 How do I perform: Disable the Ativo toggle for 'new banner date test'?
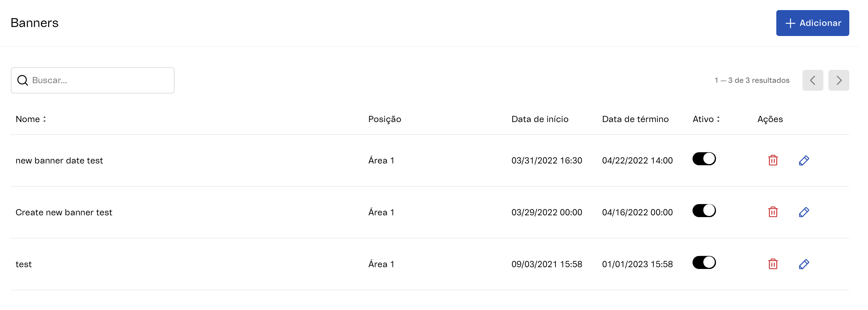tap(704, 158)
